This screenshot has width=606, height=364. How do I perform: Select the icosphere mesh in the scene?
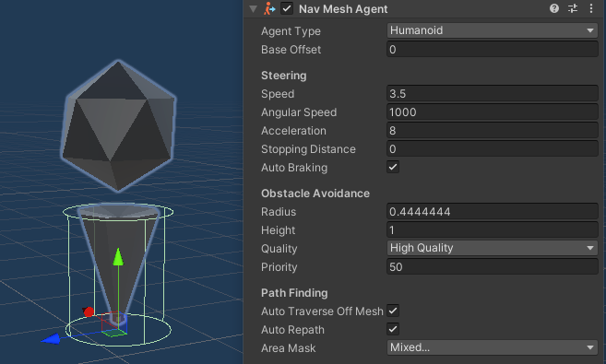pyautogui.click(x=118, y=125)
